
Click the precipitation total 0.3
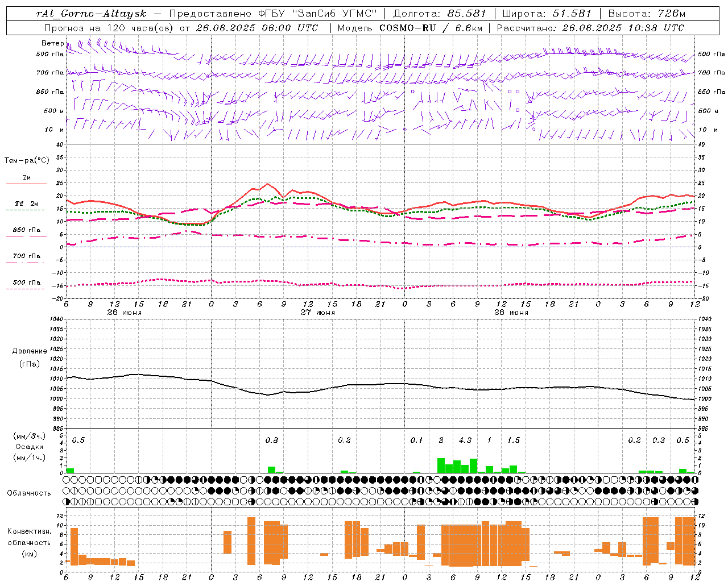point(659,440)
